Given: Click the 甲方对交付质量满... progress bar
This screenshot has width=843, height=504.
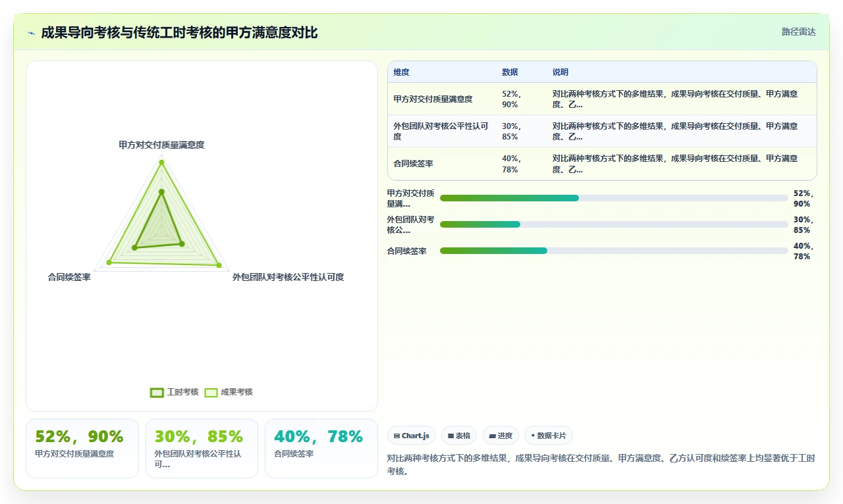Looking at the screenshot, I should point(614,198).
